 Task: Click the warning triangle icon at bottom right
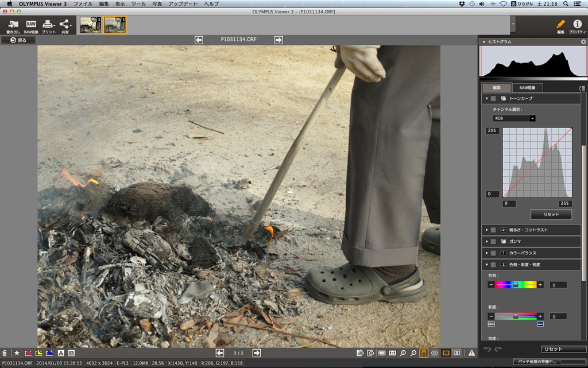[471, 353]
